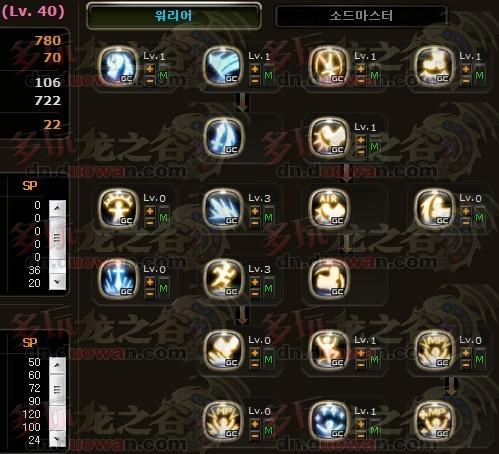Select the golden running figure skill icon
499x454 pixels.
coord(223,279)
